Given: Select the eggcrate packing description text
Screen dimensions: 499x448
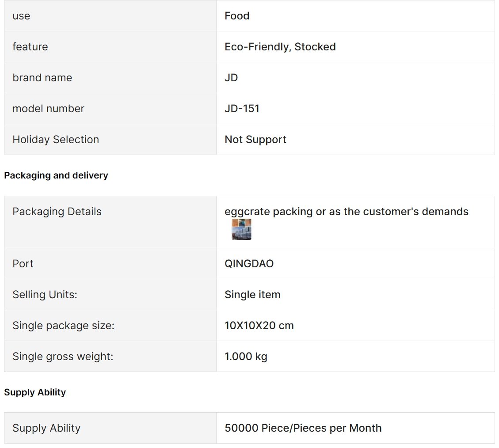Looking at the screenshot, I should [x=346, y=212].
